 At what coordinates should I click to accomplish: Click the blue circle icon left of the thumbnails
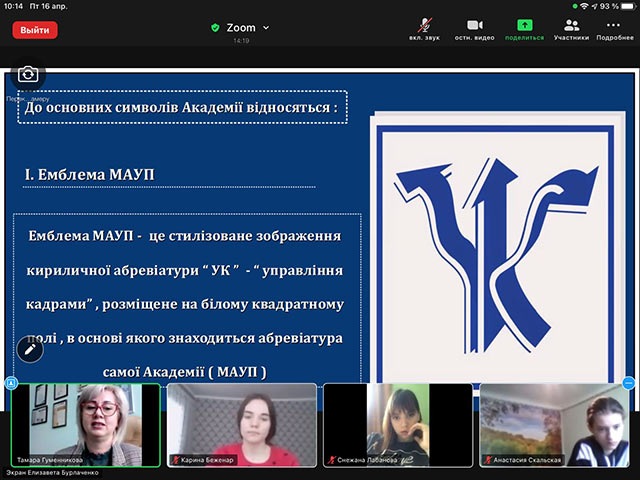11,383
